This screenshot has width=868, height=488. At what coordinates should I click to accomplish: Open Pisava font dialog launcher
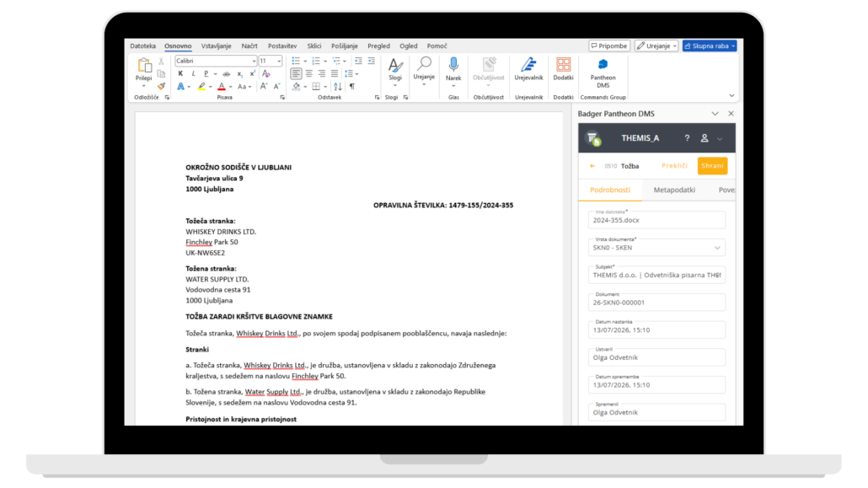click(282, 98)
